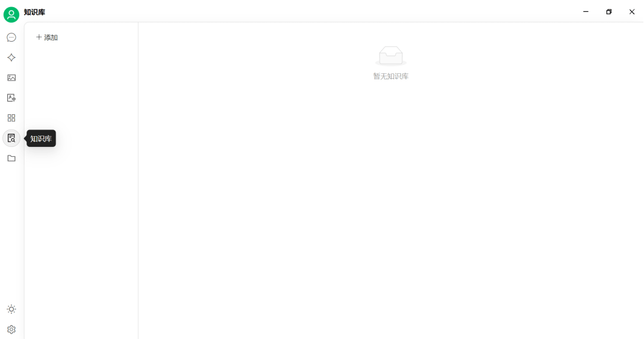Click the 知识库 window title text
Screen dimensions: 644x339
[35, 13]
